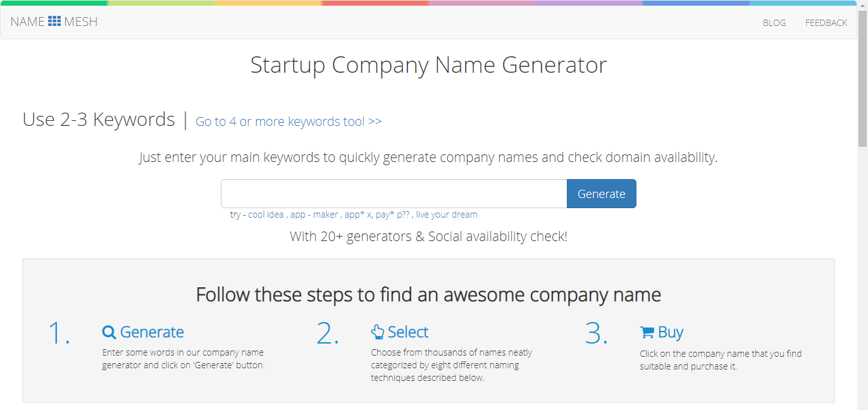Click the hand pointer icon beside step 2 Select
The image size is (868, 410).
[x=378, y=331]
